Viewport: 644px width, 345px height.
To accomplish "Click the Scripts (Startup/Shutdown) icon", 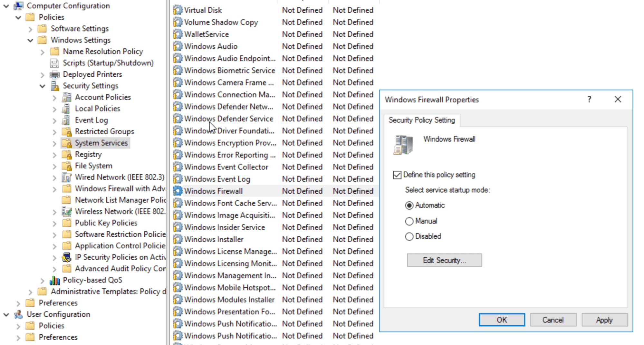I will click(54, 62).
